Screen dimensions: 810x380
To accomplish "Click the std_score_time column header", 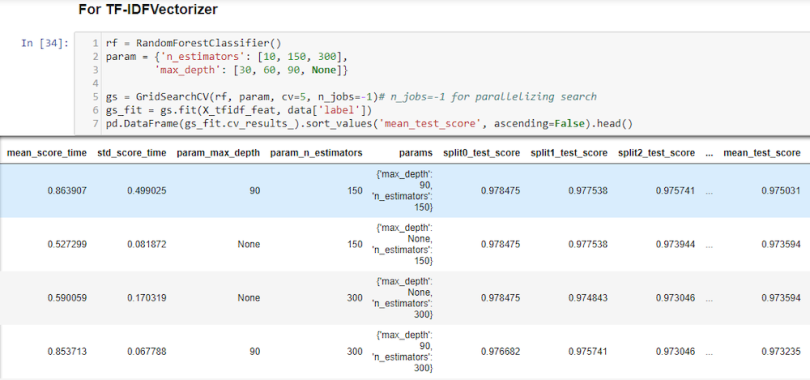I will (x=132, y=153).
